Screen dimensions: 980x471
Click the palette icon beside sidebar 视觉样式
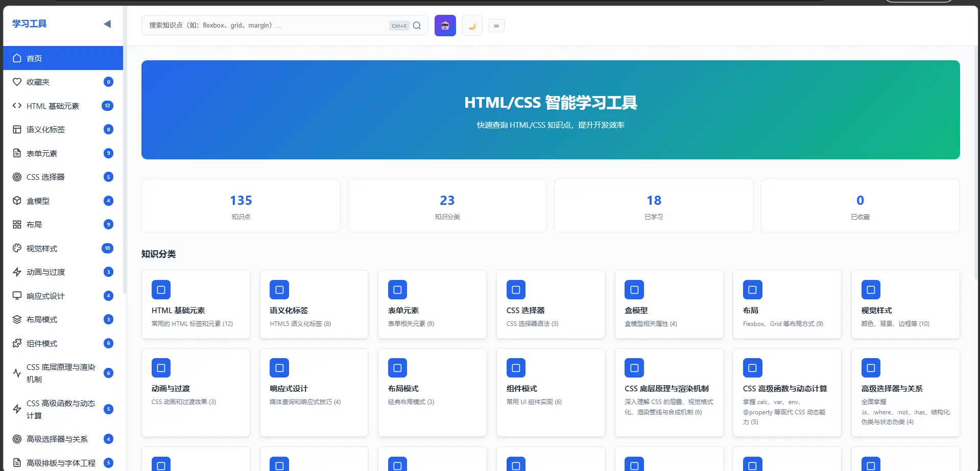point(17,248)
